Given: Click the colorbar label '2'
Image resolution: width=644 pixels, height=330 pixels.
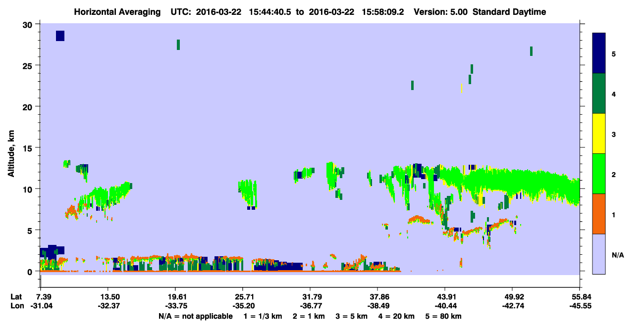Looking at the screenshot, I should point(613,174).
